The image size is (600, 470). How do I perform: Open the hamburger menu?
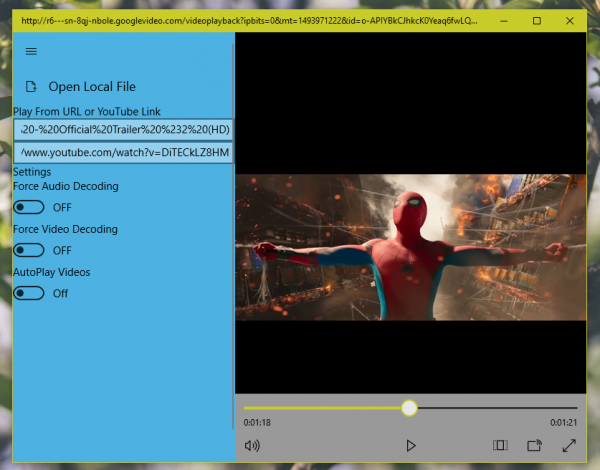tap(31, 51)
